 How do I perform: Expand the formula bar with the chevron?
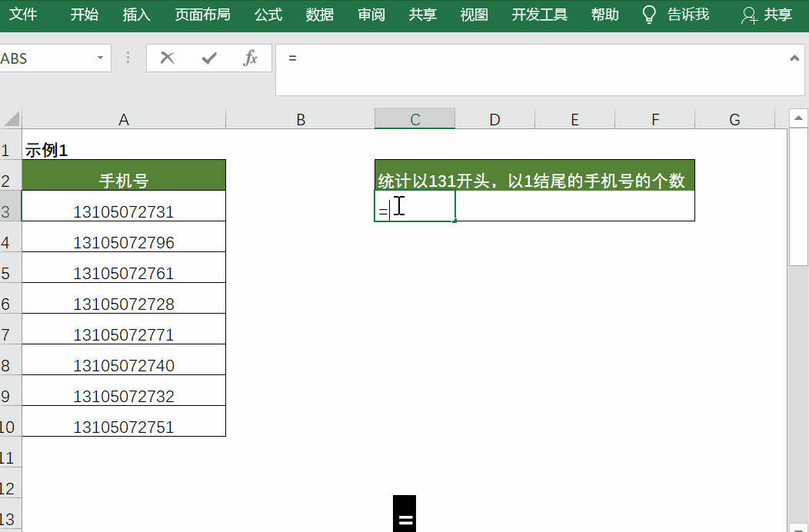[x=794, y=58]
